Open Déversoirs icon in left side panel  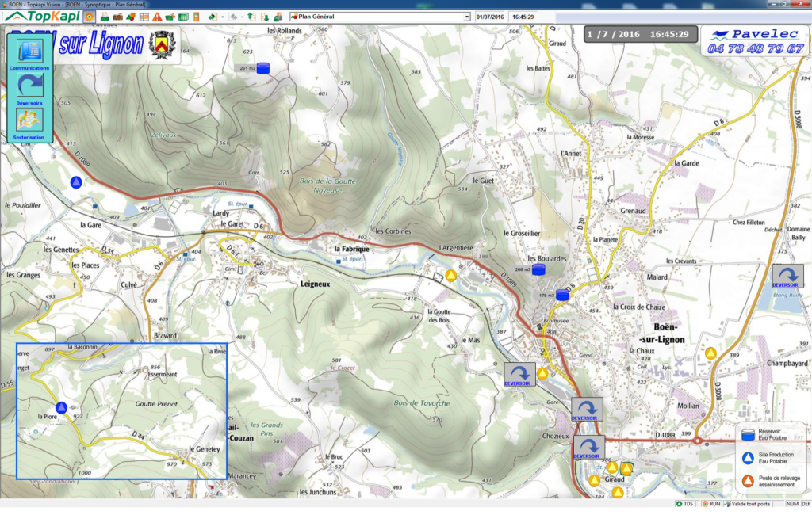29,85
